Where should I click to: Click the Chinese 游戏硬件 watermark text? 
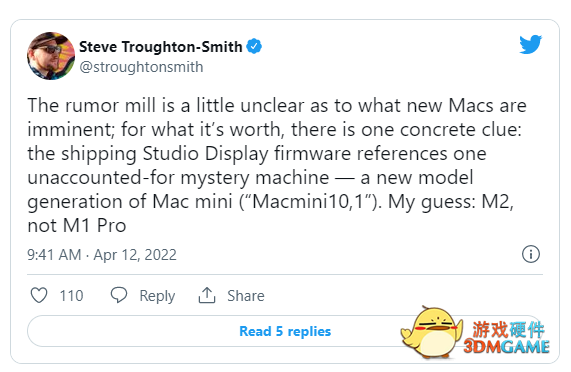[509, 329]
